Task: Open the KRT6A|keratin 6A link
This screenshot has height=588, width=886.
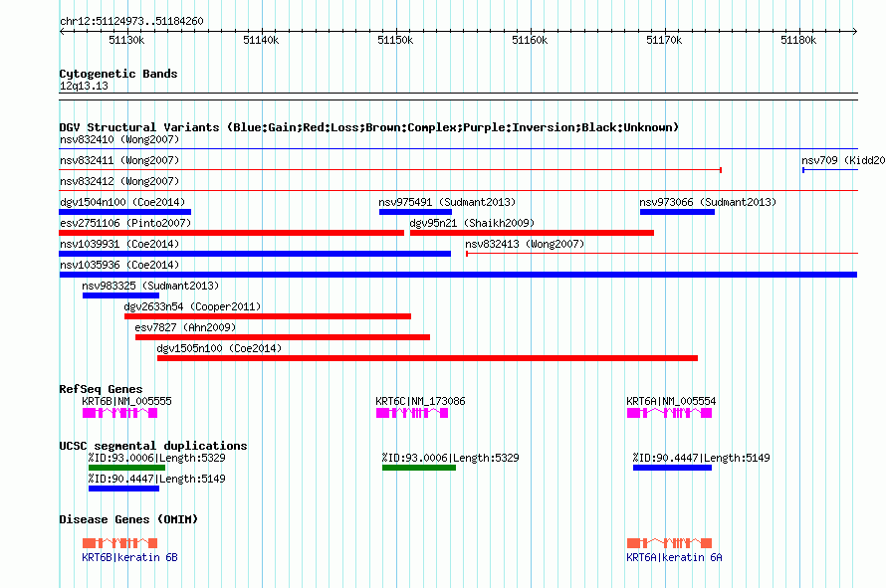Action: 674,557
